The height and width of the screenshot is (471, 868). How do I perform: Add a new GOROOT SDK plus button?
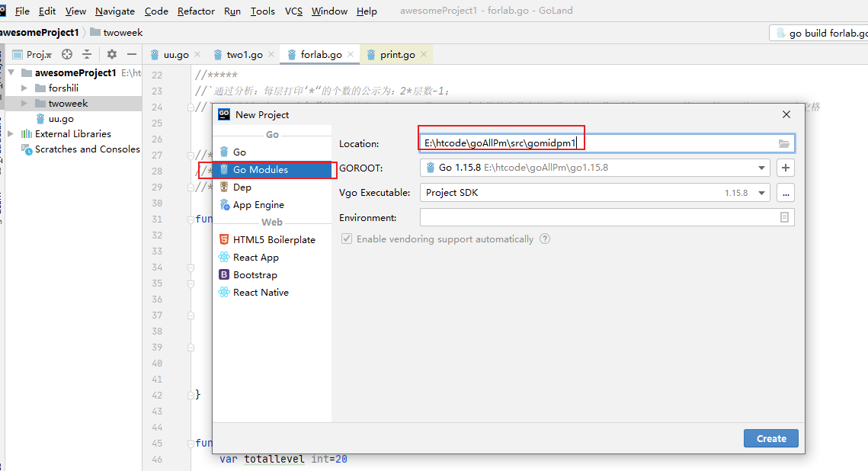[x=786, y=168]
